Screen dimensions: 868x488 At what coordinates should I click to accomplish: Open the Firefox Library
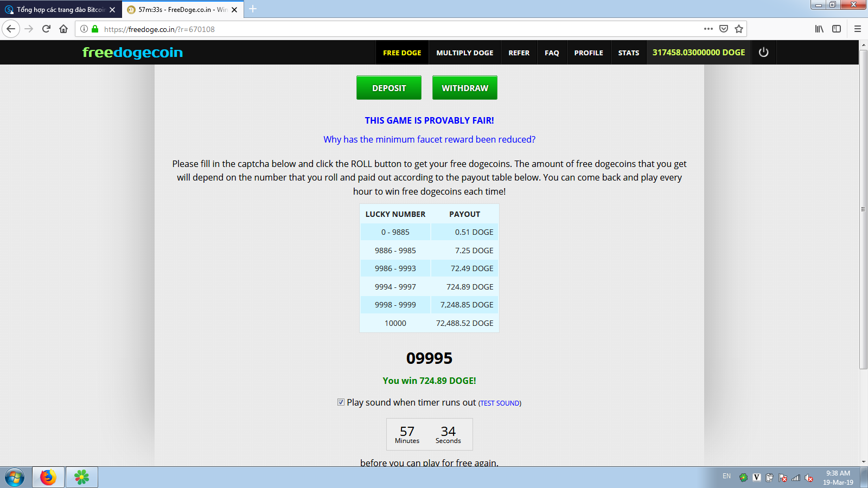[x=819, y=29]
